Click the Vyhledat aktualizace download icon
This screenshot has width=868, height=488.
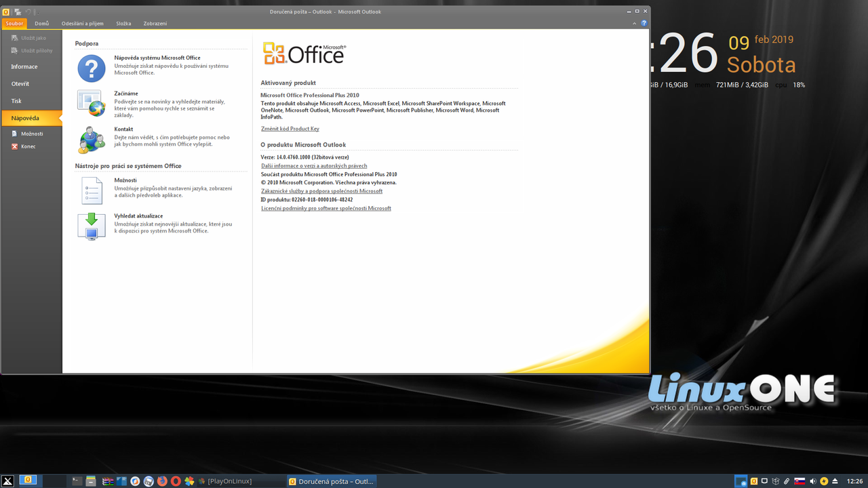tap(92, 226)
